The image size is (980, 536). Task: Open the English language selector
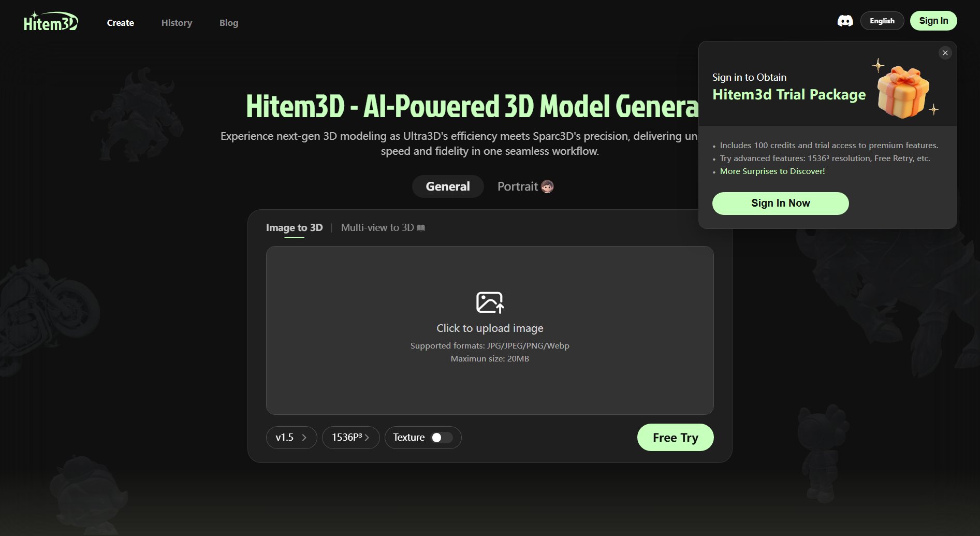point(882,21)
